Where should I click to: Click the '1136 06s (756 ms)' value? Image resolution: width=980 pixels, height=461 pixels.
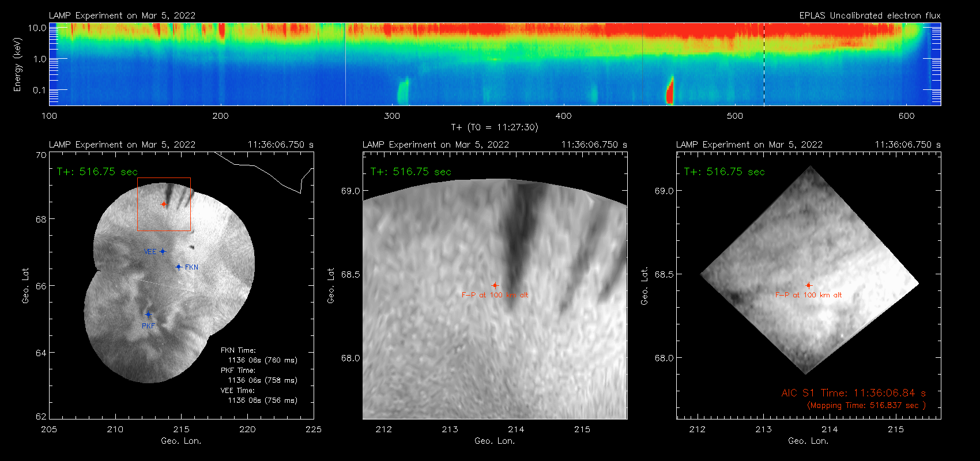click(263, 400)
